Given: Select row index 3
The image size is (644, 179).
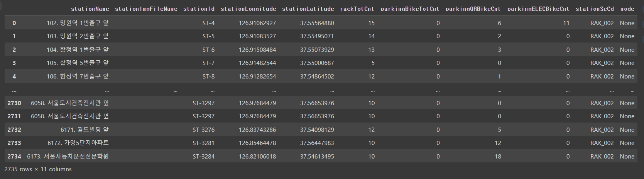Looking at the screenshot, I should pos(14,63).
